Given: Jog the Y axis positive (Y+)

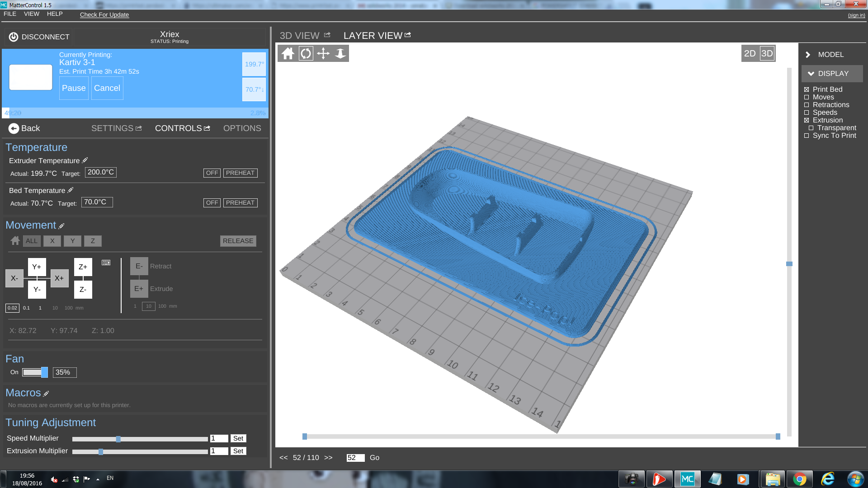Looking at the screenshot, I should [37, 267].
